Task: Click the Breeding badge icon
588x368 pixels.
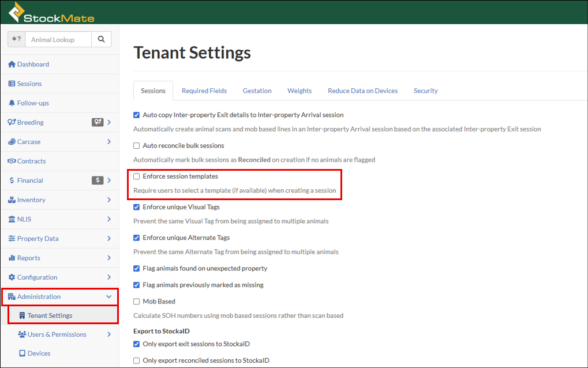Action: tap(98, 122)
